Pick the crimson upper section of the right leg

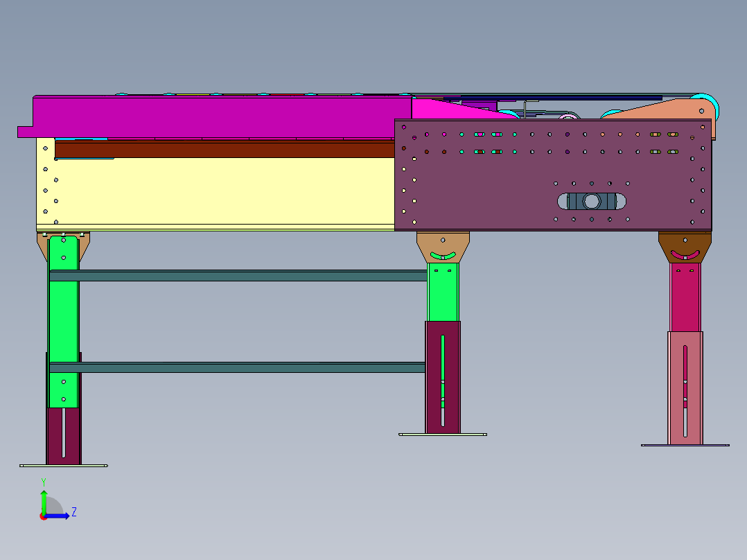(x=685, y=297)
